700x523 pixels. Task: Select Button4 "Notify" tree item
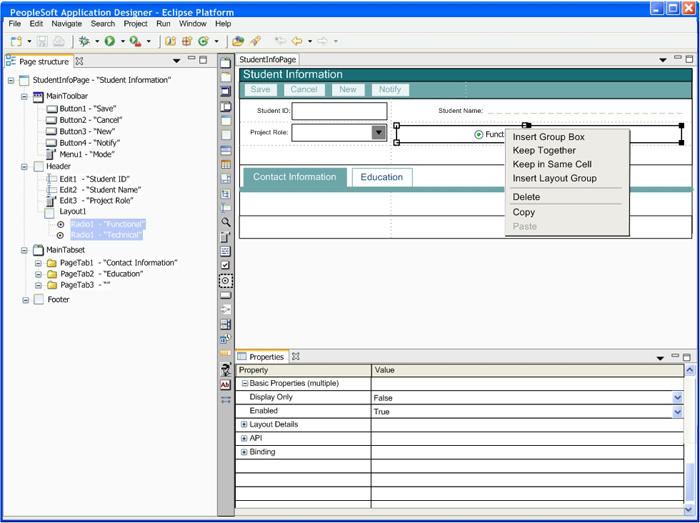pos(90,143)
